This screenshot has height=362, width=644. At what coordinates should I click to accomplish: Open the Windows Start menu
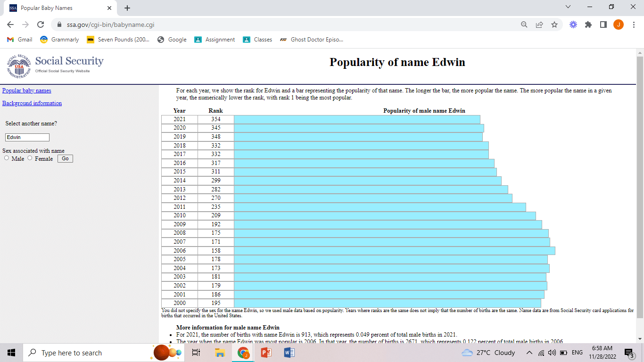pyautogui.click(x=11, y=353)
